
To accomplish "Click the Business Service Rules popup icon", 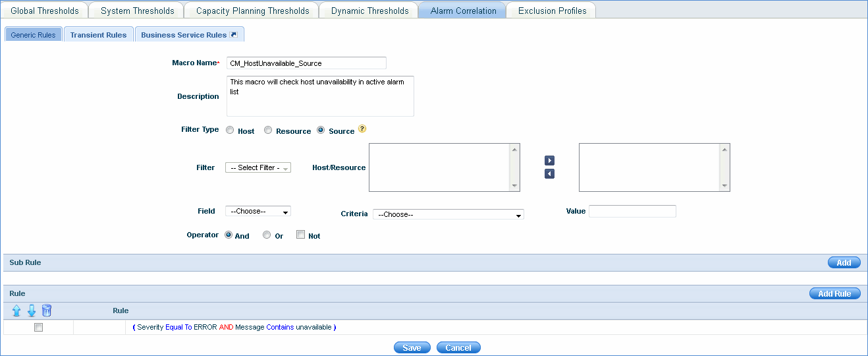I will click(x=233, y=35).
